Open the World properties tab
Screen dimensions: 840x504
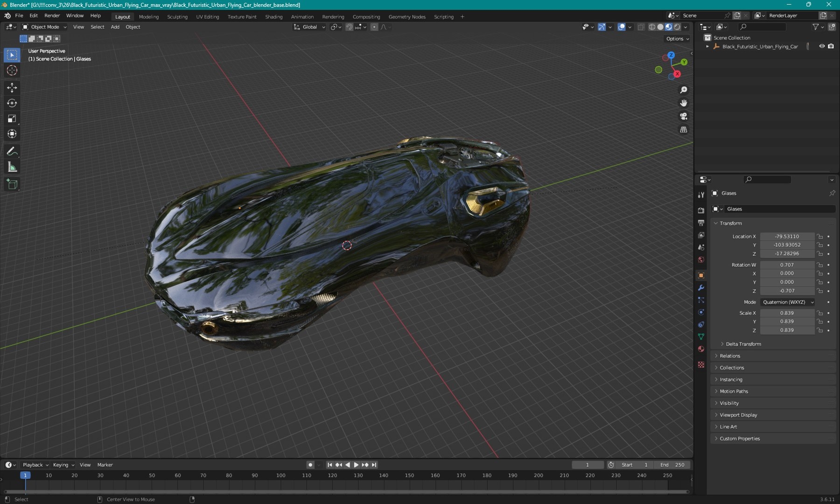701,259
